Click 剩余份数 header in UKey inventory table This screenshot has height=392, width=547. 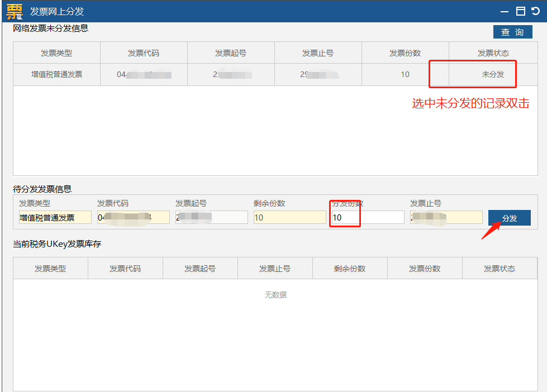[350, 269]
